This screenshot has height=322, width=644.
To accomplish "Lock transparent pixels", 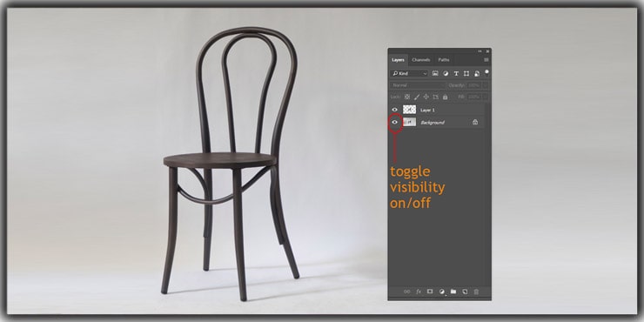I will (407, 97).
